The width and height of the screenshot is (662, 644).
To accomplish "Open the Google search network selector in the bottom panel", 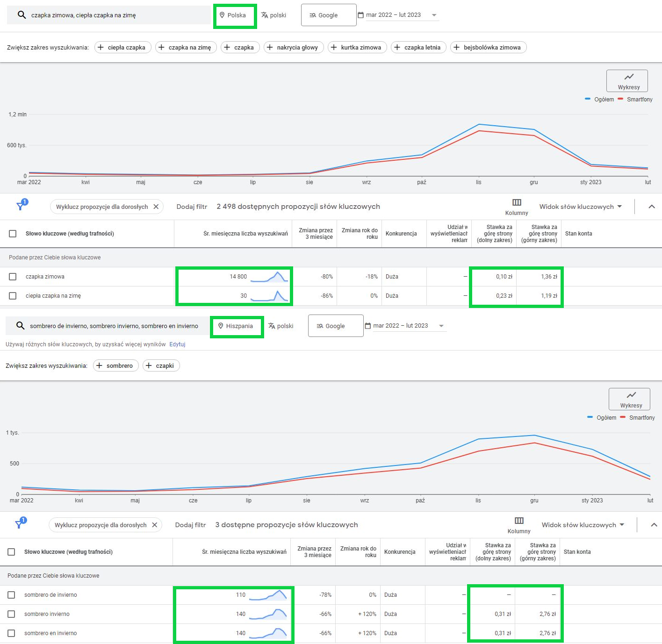I will [336, 326].
